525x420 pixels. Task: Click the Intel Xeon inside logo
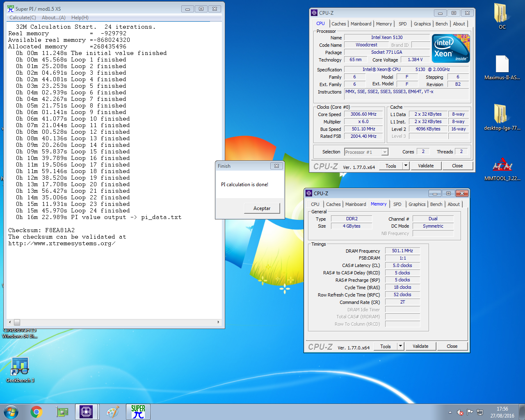450,48
